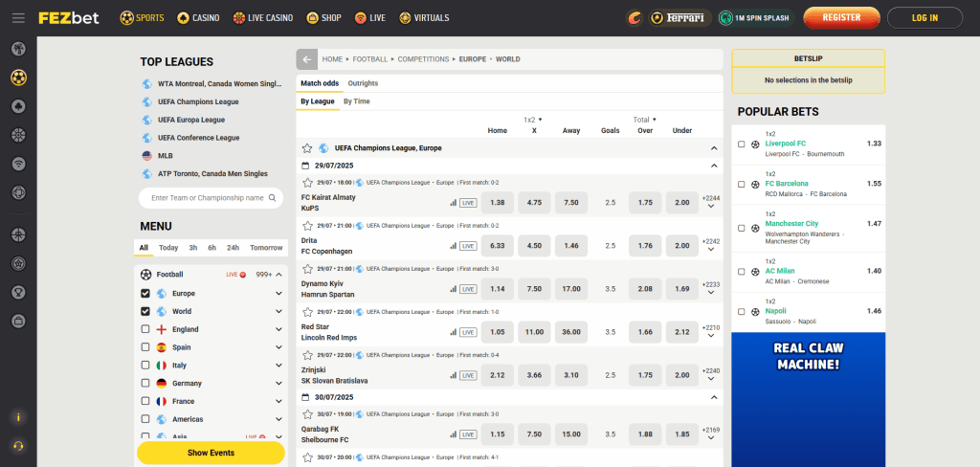Open the LIVE CASINO top menu

click(x=262, y=18)
